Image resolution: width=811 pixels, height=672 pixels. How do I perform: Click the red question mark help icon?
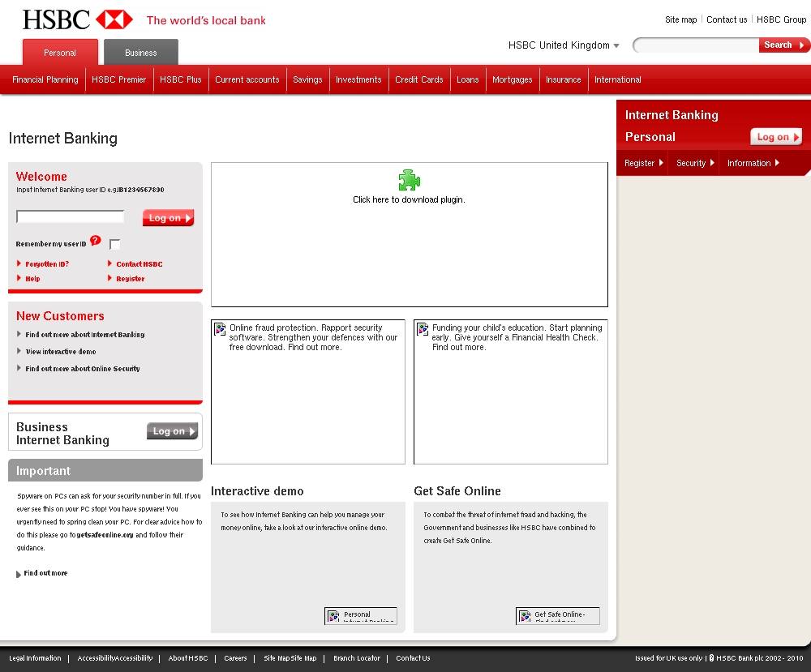pyautogui.click(x=95, y=241)
